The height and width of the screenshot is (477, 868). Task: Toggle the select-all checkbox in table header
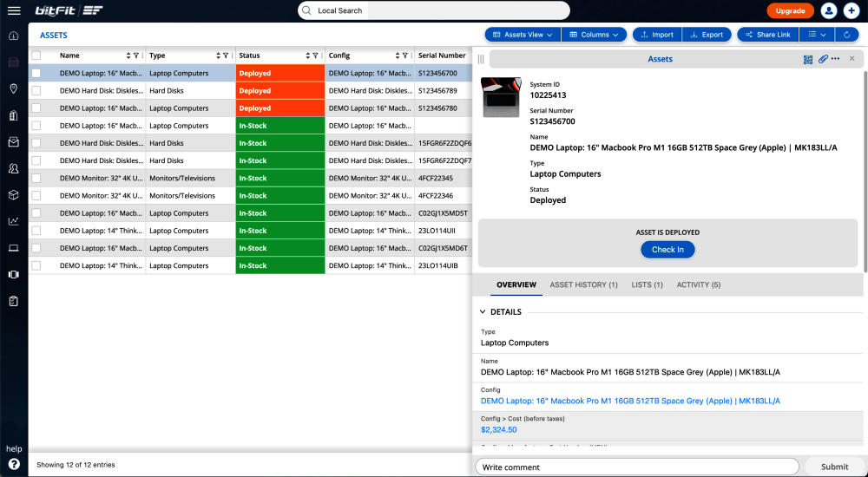click(x=36, y=56)
